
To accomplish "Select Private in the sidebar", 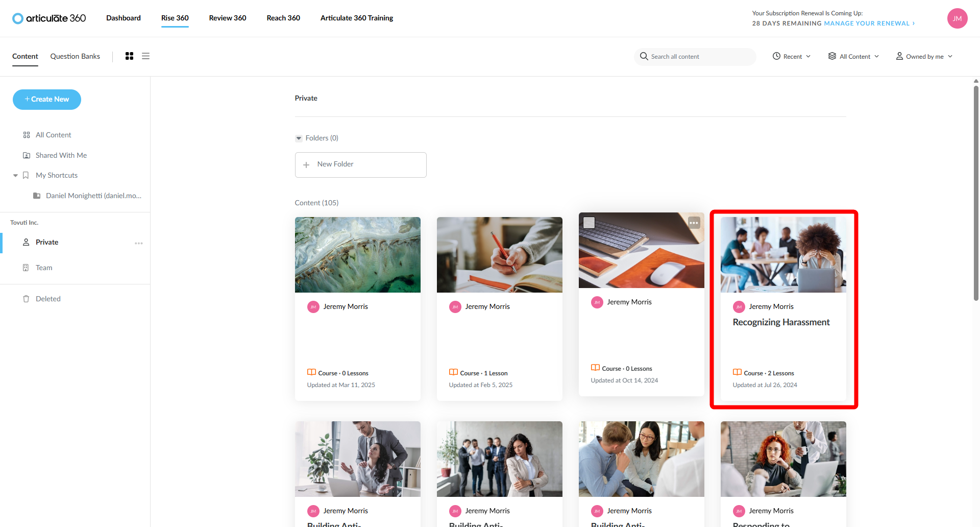I will click(x=47, y=242).
